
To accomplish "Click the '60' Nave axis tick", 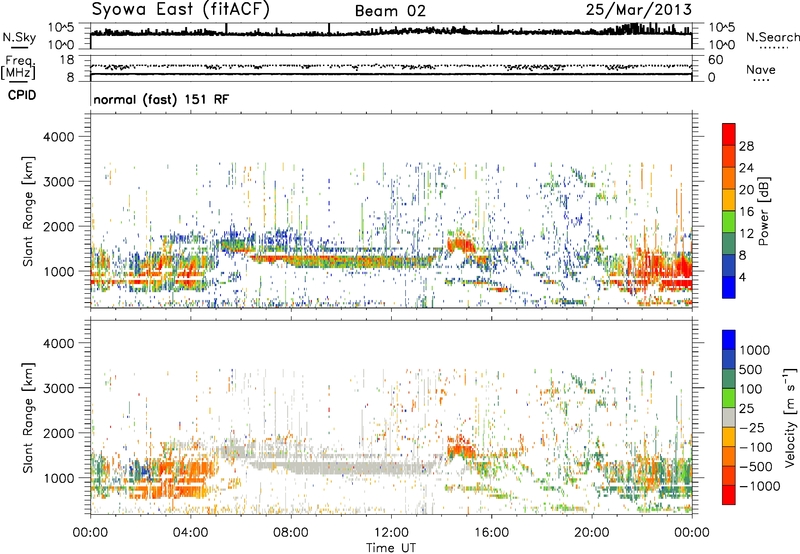I will pyautogui.click(x=715, y=60).
